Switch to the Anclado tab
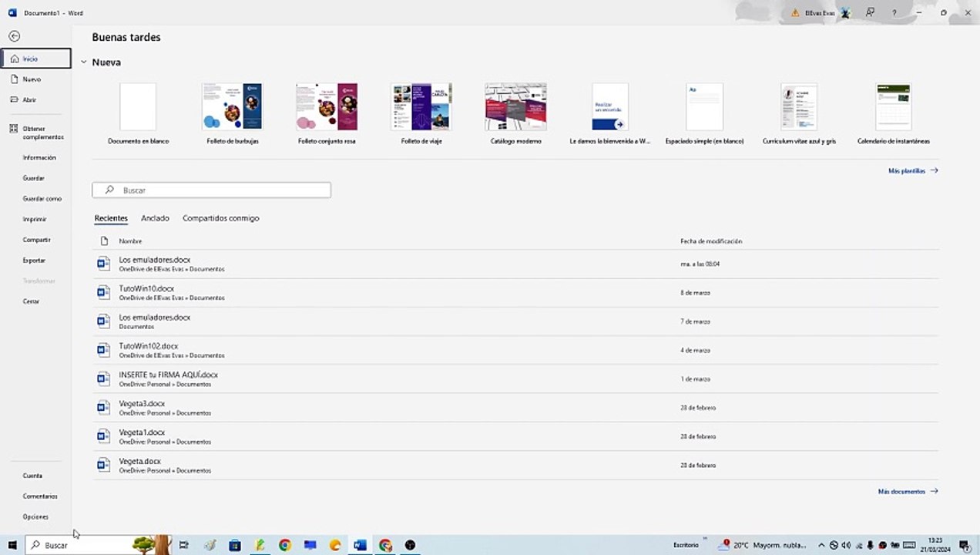Image resolution: width=980 pixels, height=555 pixels. 155,218
